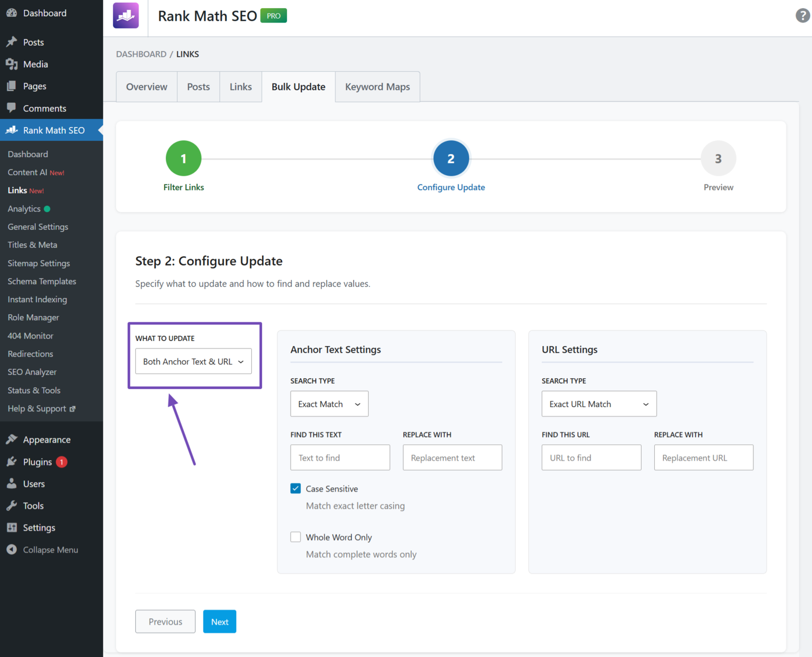This screenshot has width=812, height=657.
Task: Disable the Case Sensitive checkbox
Action: coord(296,488)
